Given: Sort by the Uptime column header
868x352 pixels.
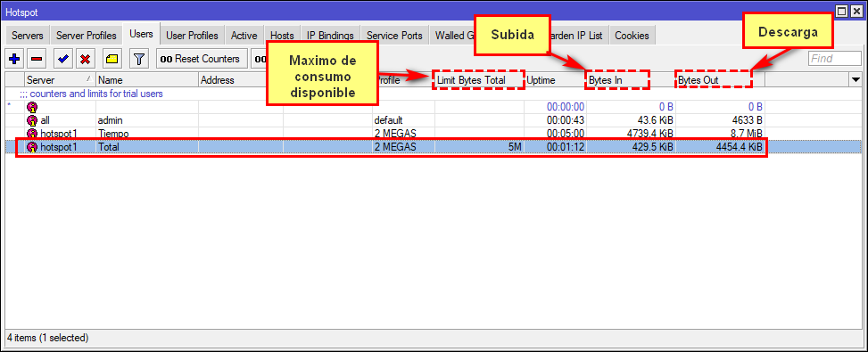Looking at the screenshot, I should [555, 80].
